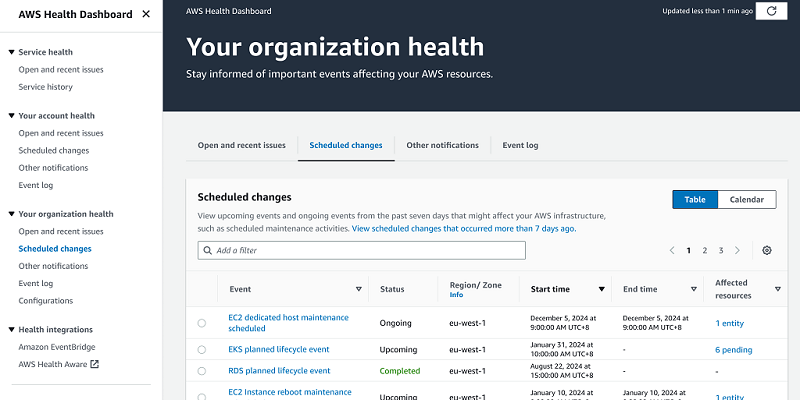Collapse the Health integrations section
The height and width of the screenshot is (400, 800).
[11, 330]
